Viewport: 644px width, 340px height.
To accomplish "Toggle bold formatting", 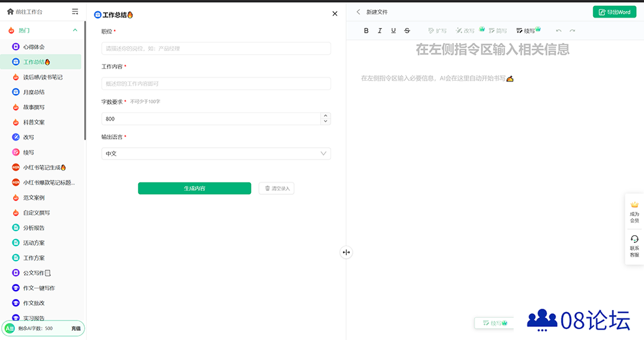I will [366, 31].
